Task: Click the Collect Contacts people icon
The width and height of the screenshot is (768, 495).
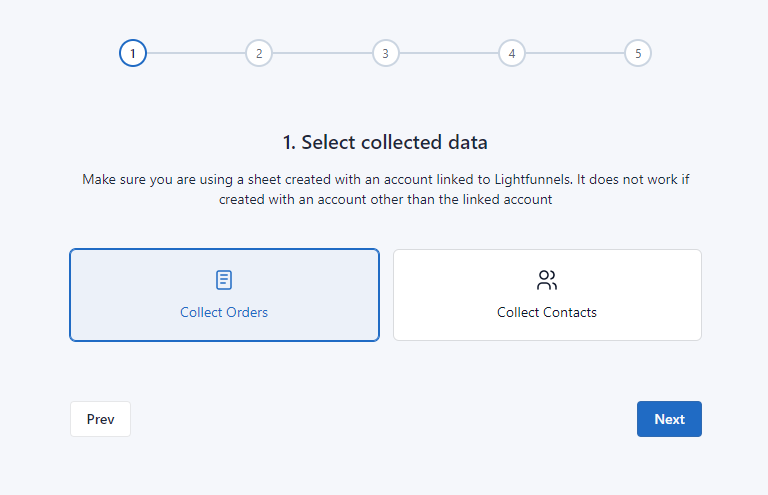Action: point(547,280)
